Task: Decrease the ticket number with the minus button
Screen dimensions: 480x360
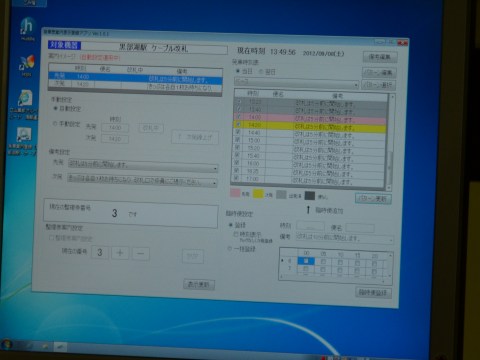Action: tap(141, 253)
